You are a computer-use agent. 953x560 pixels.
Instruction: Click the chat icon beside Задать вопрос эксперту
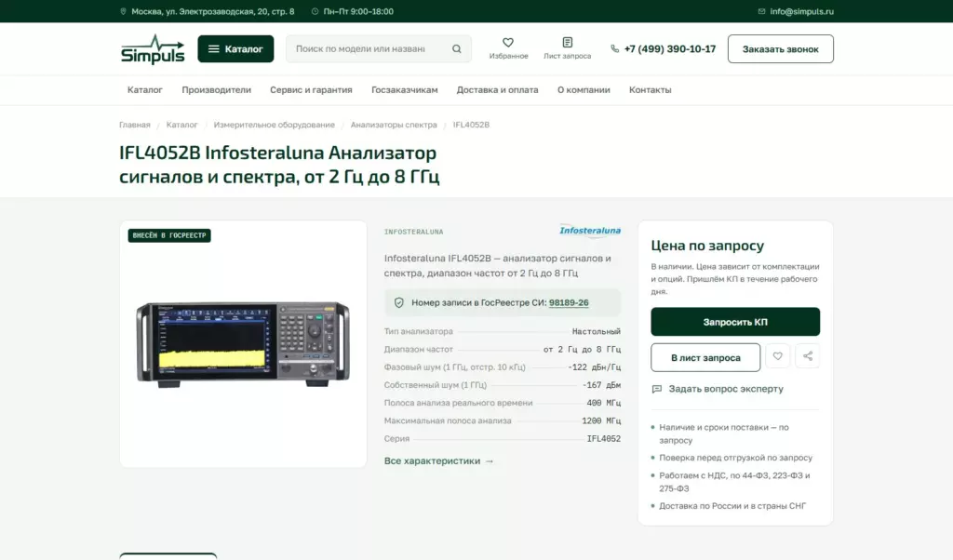coord(656,390)
